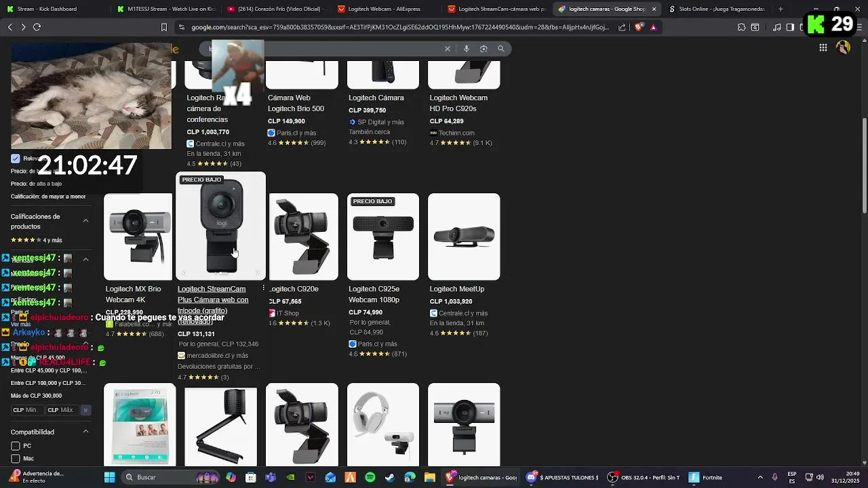Image resolution: width=868 pixels, height=488 pixels.
Task: Open Microsoft Teams taskbar icon
Action: 271,477
